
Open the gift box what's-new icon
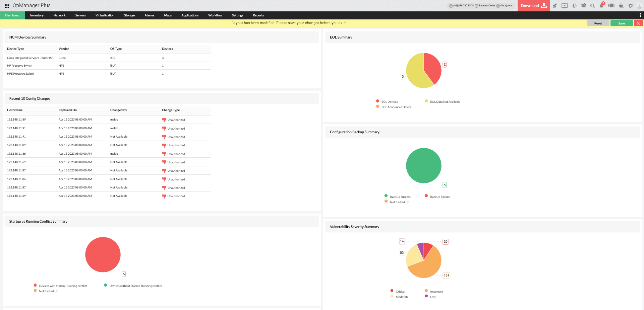584,6
